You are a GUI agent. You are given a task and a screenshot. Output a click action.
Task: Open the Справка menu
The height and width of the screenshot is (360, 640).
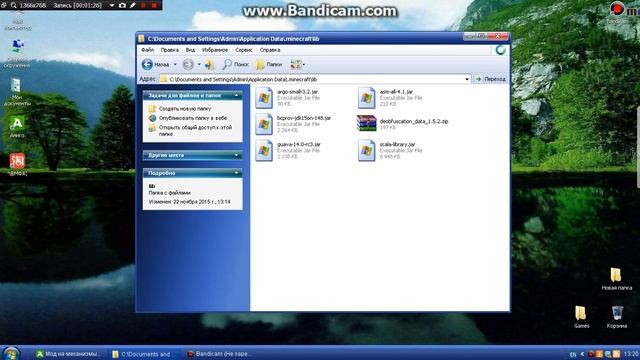pos(270,50)
